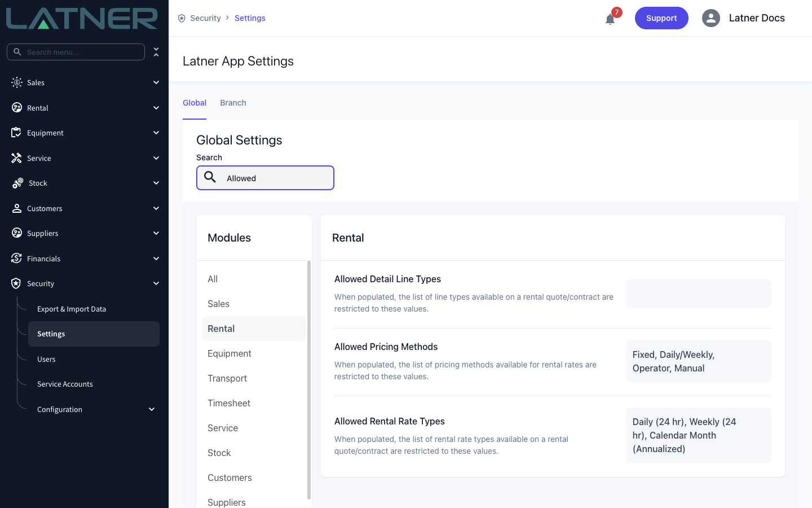The height and width of the screenshot is (508, 812).
Task: Expand the Equipment sidebar menu chevron
Action: tap(156, 133)
